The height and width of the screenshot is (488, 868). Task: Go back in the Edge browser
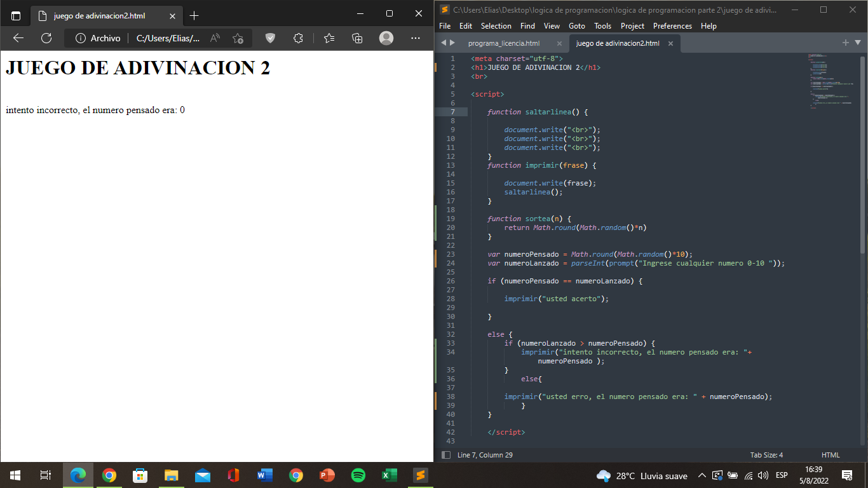click(18, 38)
